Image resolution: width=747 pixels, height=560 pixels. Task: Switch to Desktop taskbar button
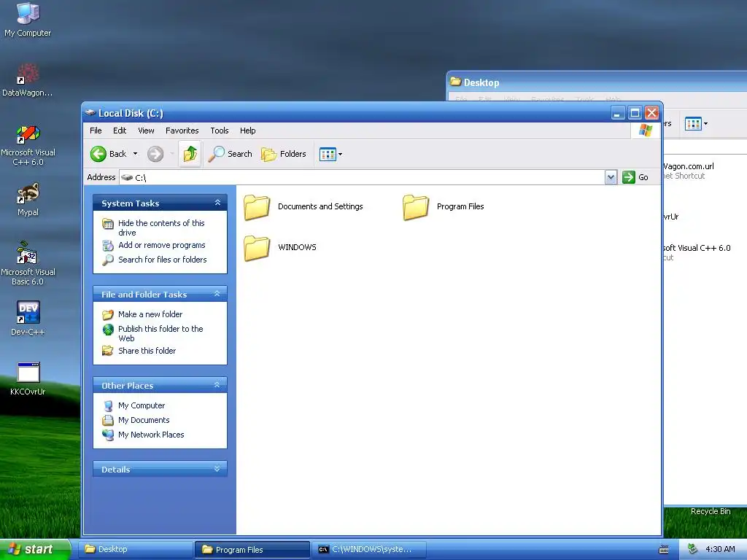(136, 549)
